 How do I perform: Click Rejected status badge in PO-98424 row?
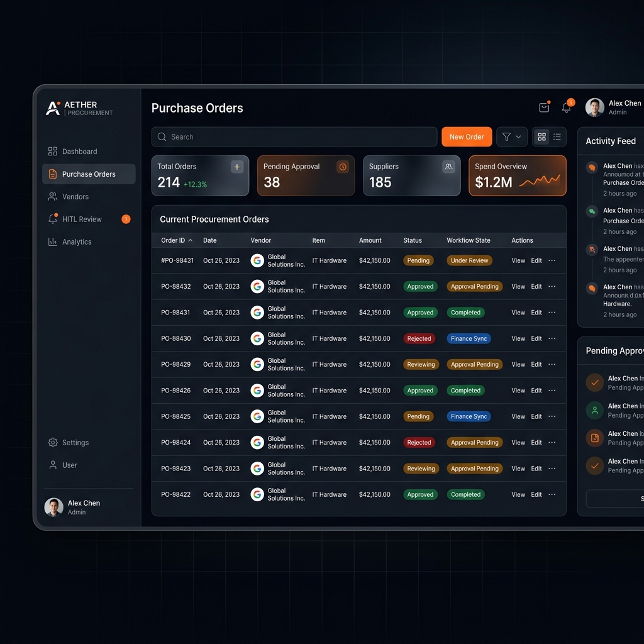[x=419, y=442]
